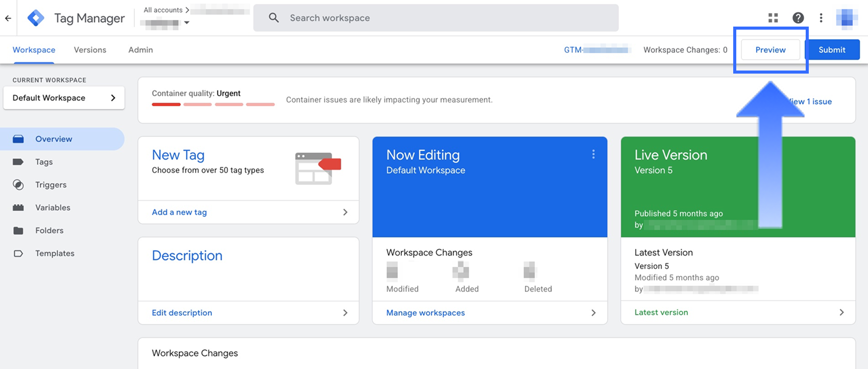Image resolution: width=868 pixels, height=369 pixels.
Task: Open Templates from the sidebar
Action: point(55,253)
